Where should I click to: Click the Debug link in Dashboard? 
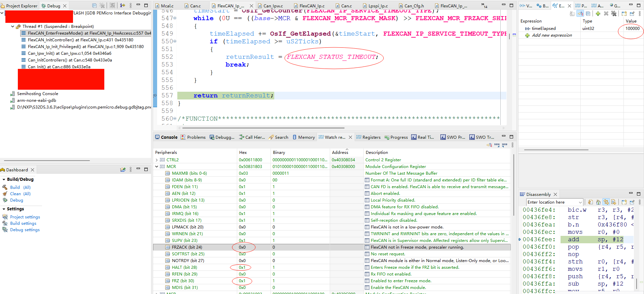coord(16,200)
